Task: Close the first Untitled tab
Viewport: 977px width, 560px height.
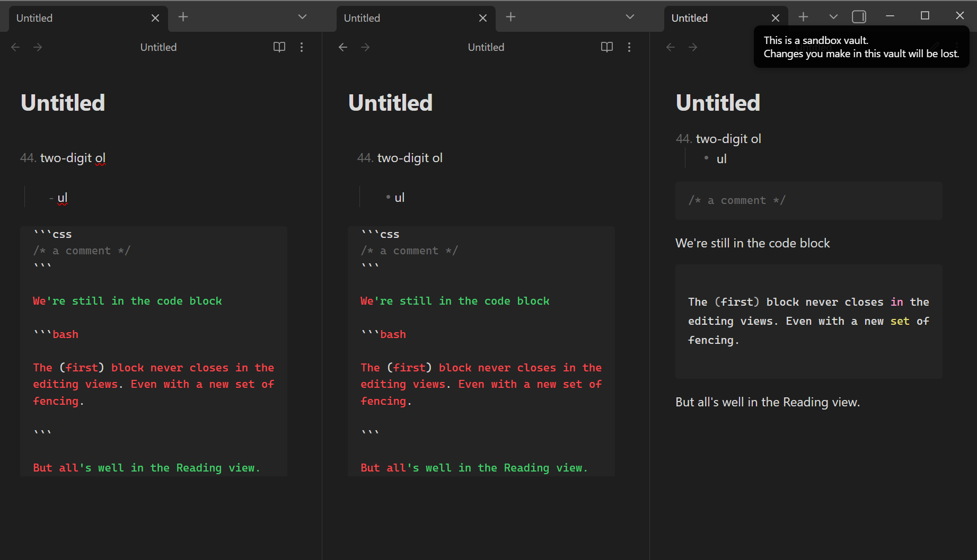Action: 155,18
